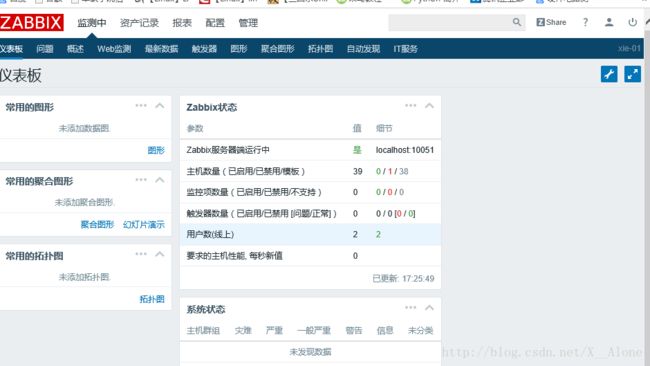Viewport: 650px width, 366px height.
Task: Click the 监控项数量 row label
Action: pyautogui.click(x=254, y=192)
